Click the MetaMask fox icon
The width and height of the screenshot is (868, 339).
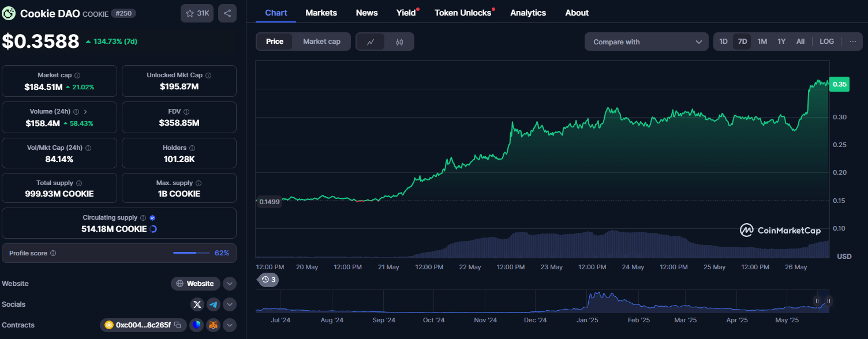(x=214, y=325)
